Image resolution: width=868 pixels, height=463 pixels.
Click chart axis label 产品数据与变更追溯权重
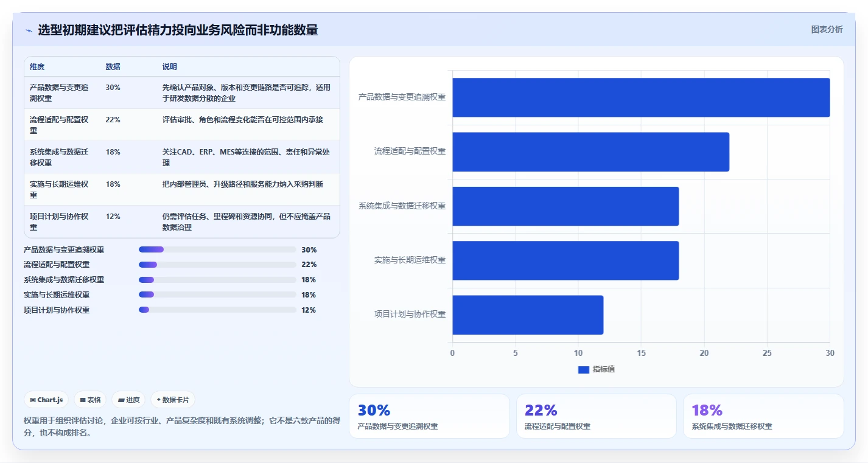[x=402, y=97]
